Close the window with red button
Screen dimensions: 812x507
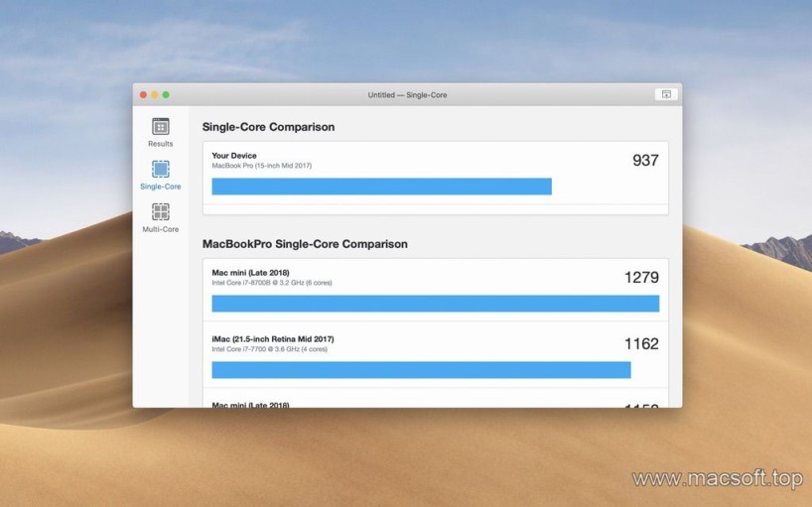click(143, 94)
